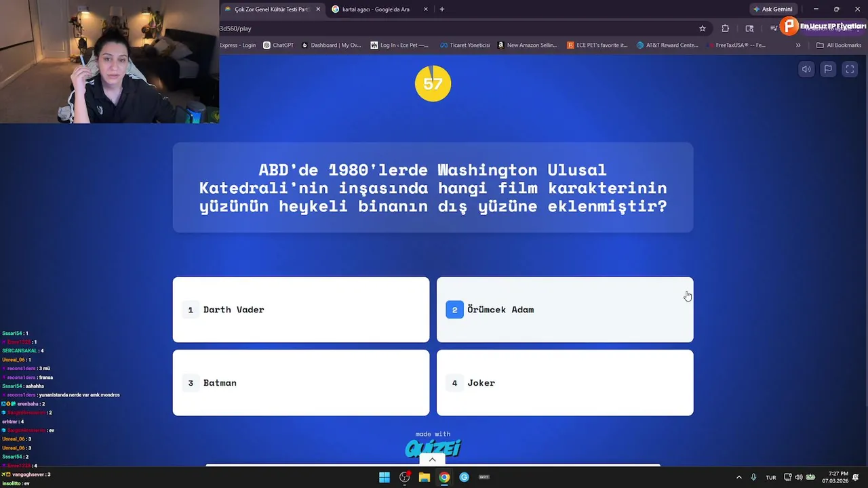Choose answer 3 Batman
868x488 pixels.
(x=301, y=383)
